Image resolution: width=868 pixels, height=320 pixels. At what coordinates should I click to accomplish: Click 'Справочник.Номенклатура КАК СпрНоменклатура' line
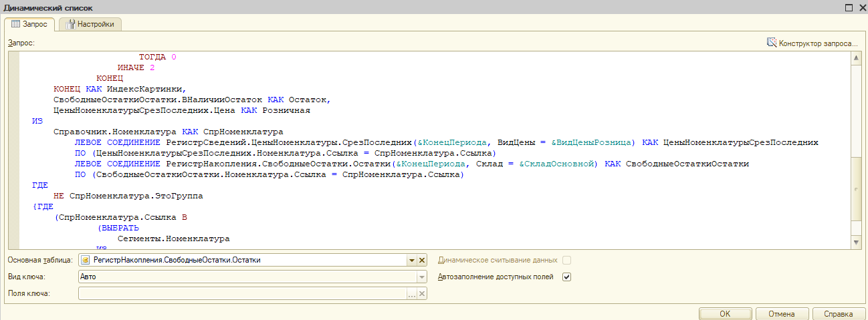[x=169, y=132]
